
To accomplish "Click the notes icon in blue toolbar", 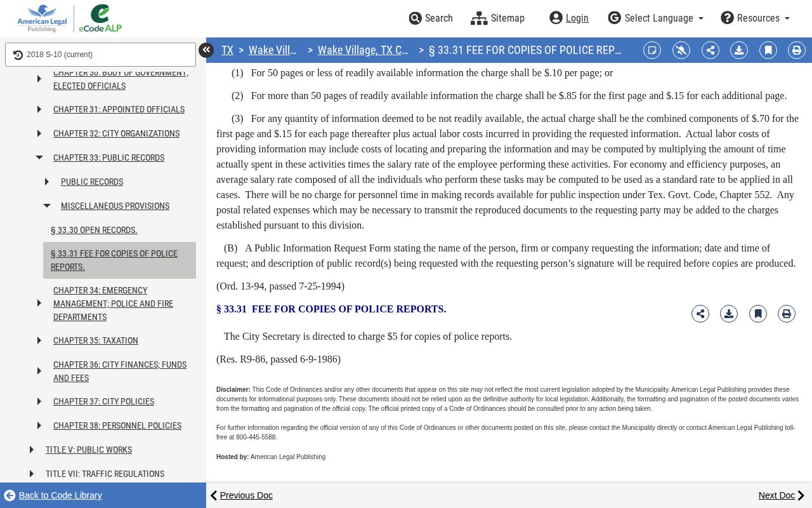I will point(652,50).
